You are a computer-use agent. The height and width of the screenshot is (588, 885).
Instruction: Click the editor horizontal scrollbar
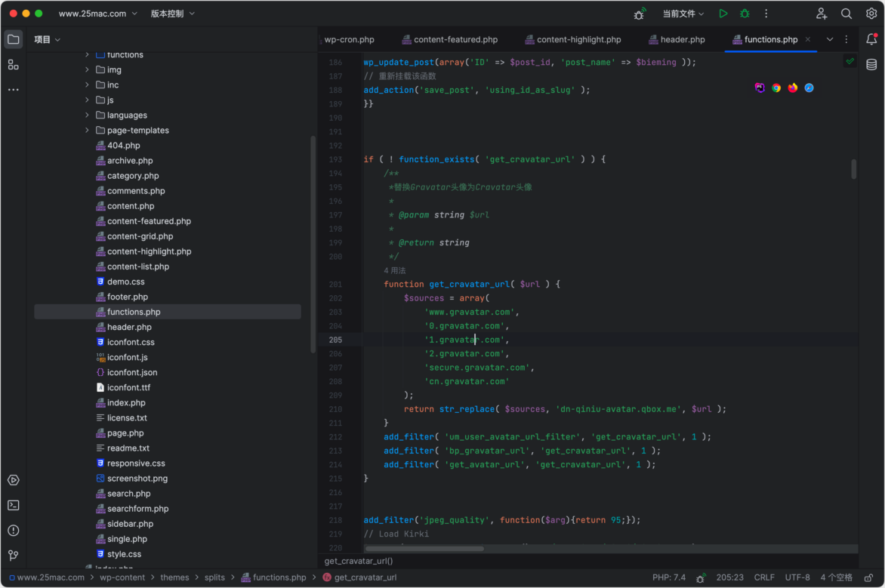coord(424,549)
